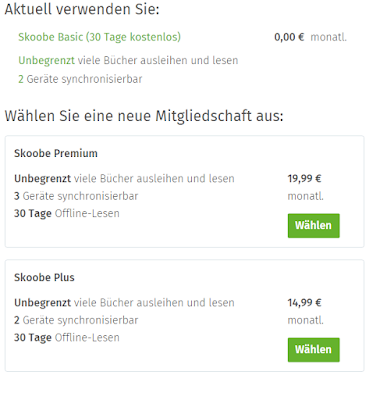Click the '2 Geräte synchronisierbar' feature in Plus card

(76, 320)
